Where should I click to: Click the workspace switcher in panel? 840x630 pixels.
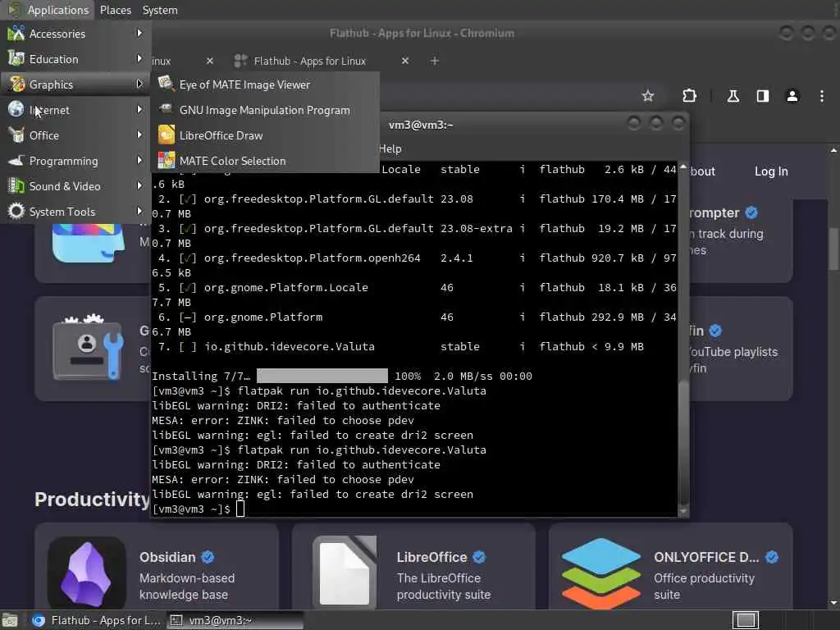click(x=746, y=620)
